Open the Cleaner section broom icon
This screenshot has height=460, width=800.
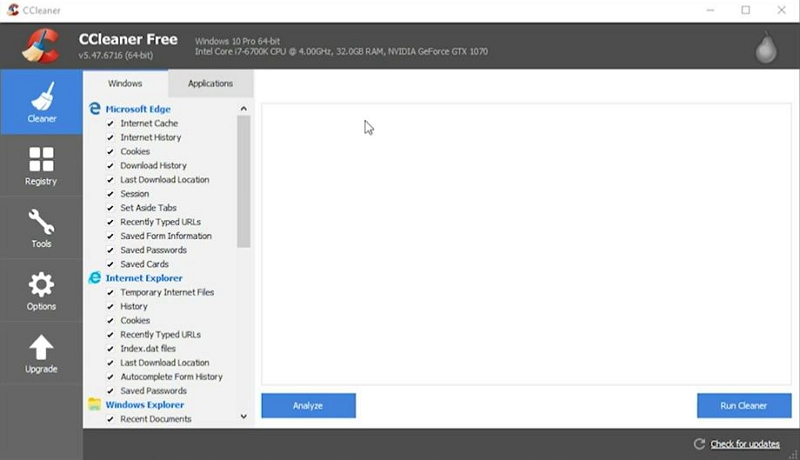pyautogui.click(x=43, y=96)
